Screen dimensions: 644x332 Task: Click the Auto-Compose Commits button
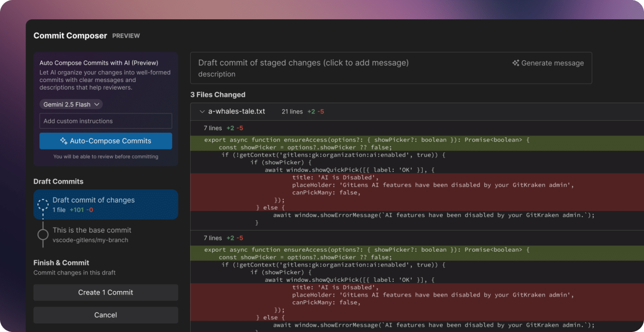point(106,141)
